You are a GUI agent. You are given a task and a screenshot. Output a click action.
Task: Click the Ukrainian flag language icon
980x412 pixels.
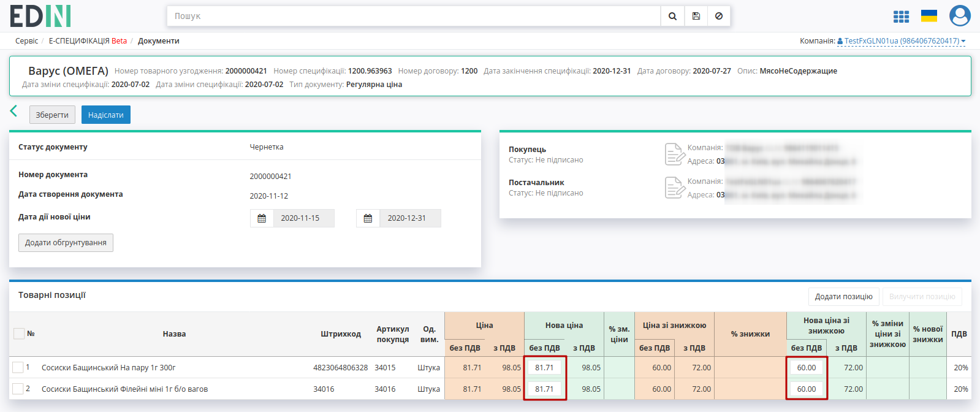click(929, 16)
